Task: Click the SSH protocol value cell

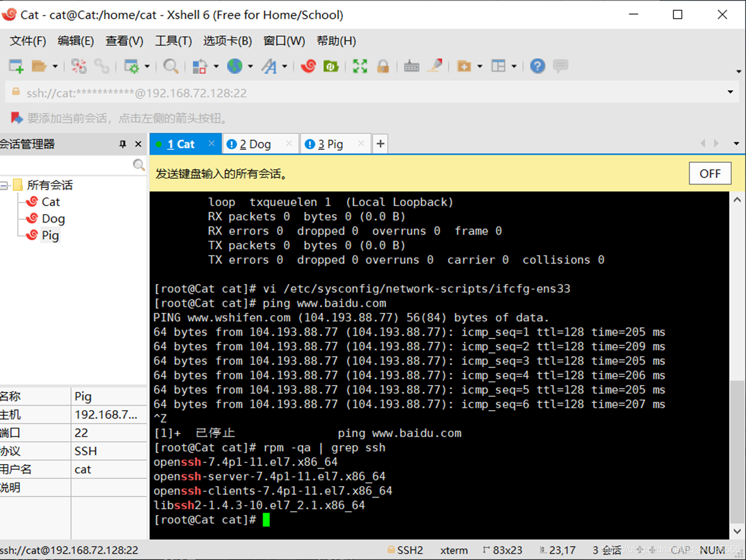Action: [108, 451]
